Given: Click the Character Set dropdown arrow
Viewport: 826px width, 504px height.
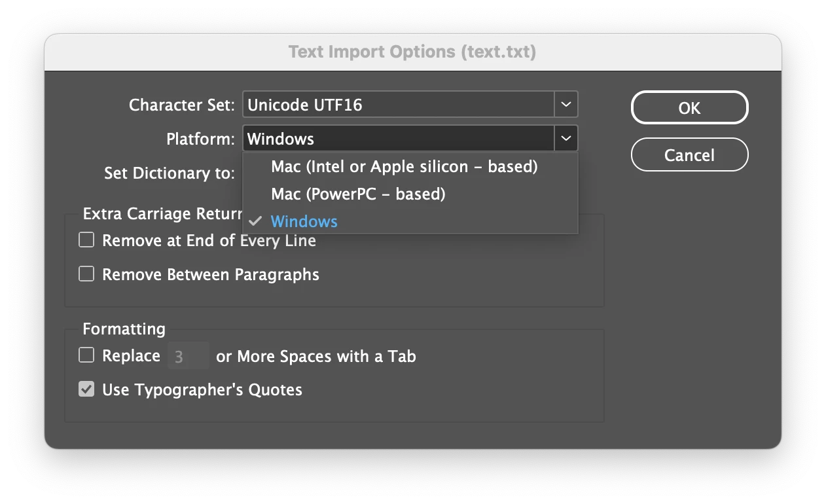Looking at the screenshot, I should coord(566,105).
